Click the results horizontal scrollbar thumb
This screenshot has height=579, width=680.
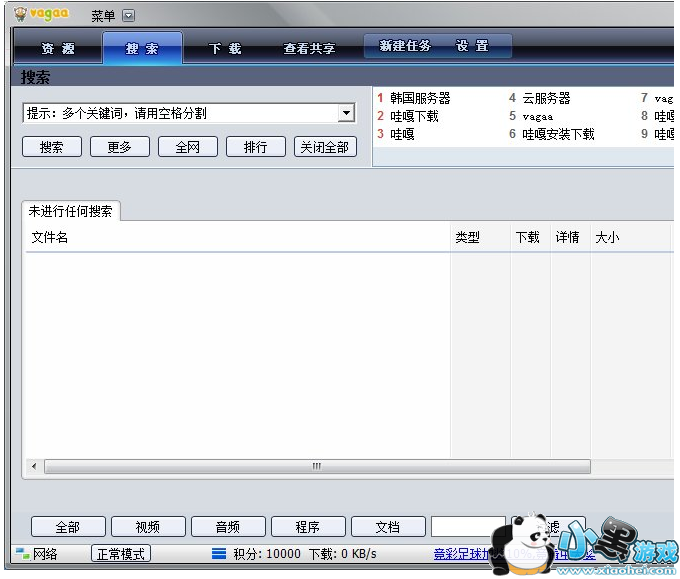(317, 467)
